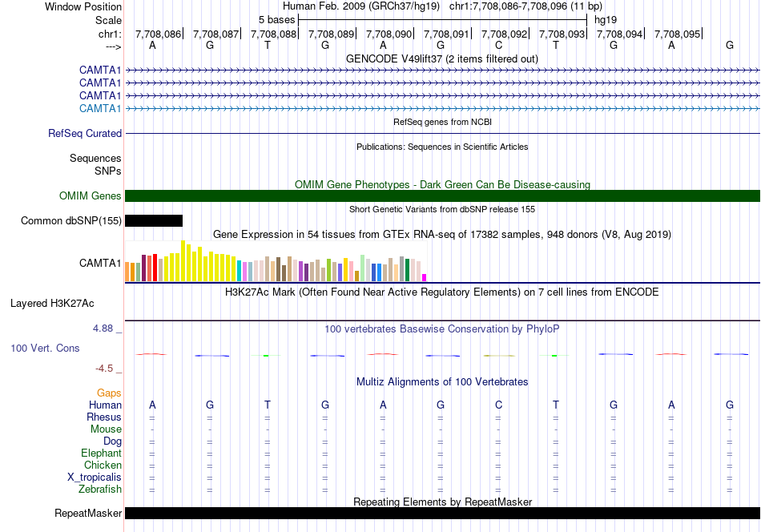Click the black RepeatMasker element bar
The image size is (761, 532).
442,513
